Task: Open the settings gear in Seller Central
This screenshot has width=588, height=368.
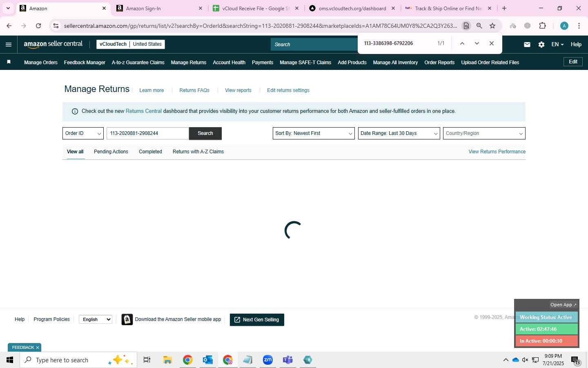Action: [541, 45]
